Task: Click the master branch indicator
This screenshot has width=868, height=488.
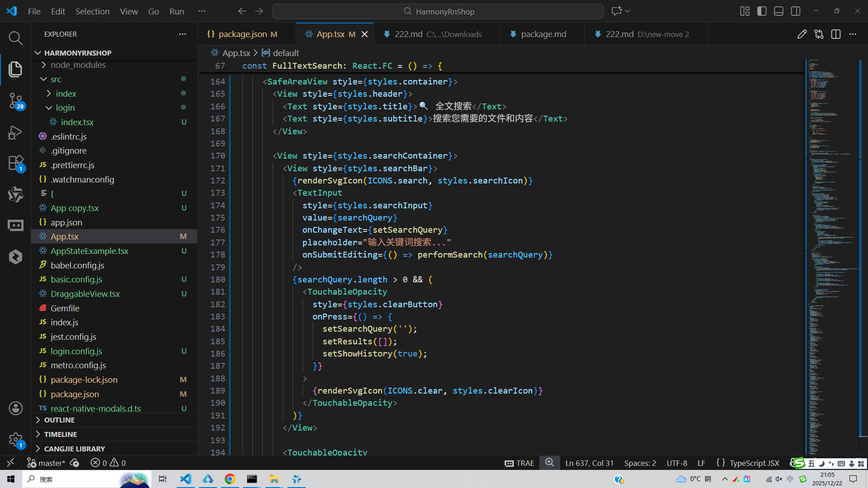Action: click(47, 463)
